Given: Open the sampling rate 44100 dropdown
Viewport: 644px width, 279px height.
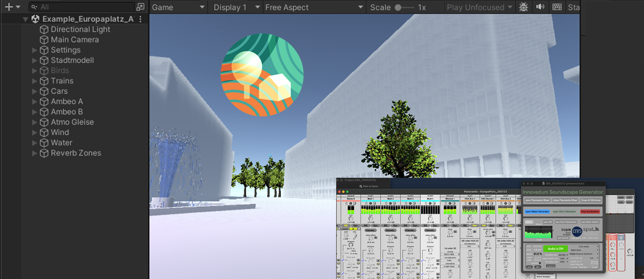Looking at the screenshot, I should tap(563, 255).
